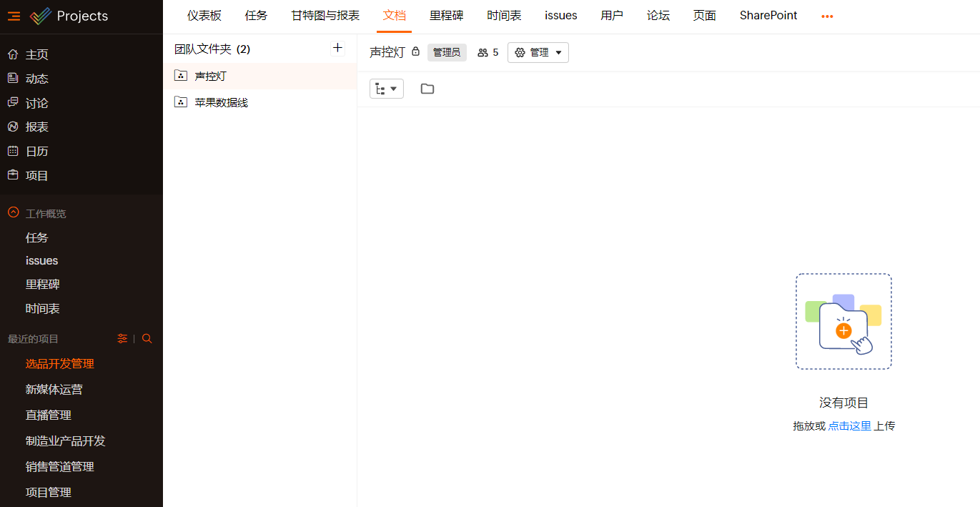
Task: Search recent projects with magnifier icon
Action: (147, 339)
